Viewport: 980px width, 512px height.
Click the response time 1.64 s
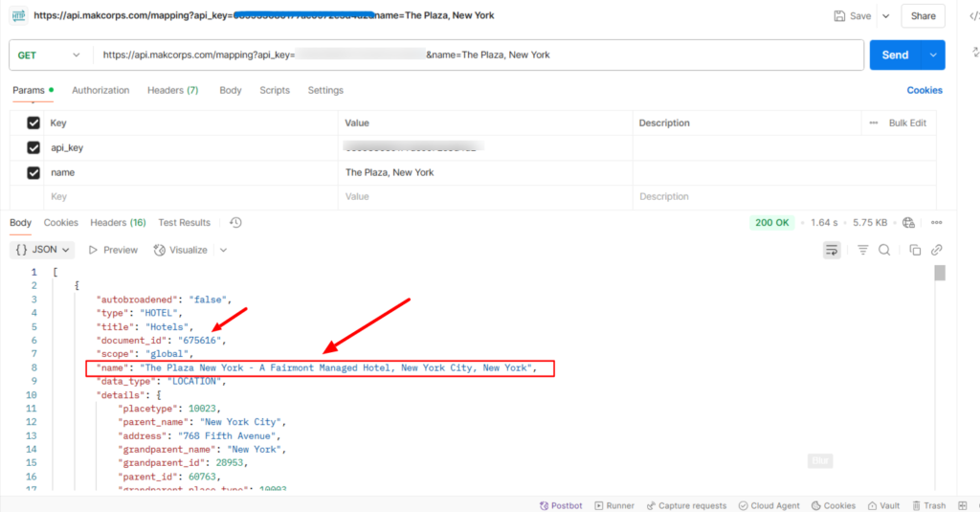click(x=824, y=223)
